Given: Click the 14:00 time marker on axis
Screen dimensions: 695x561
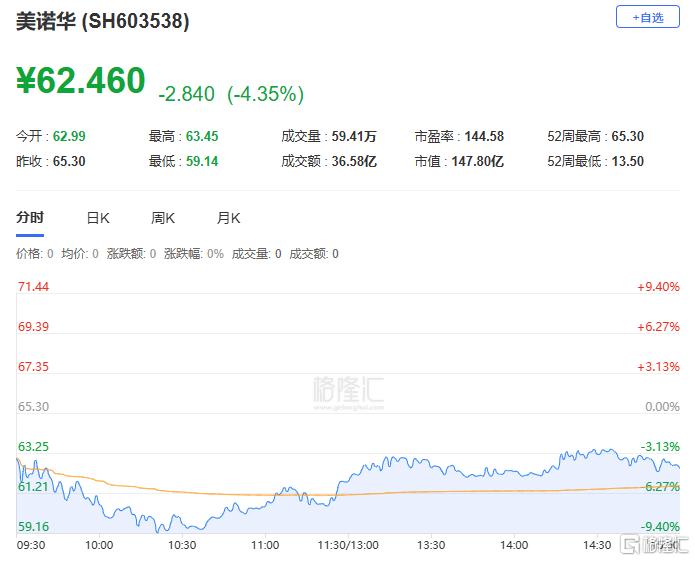Looking at the screenshot, I should 513,545.
